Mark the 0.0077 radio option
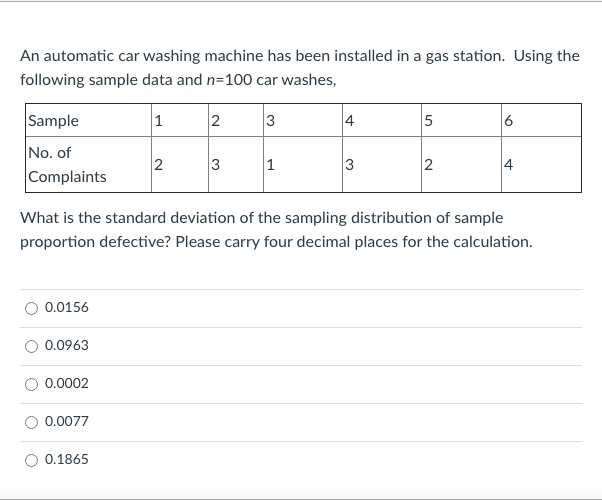 (x=31, y=421)
